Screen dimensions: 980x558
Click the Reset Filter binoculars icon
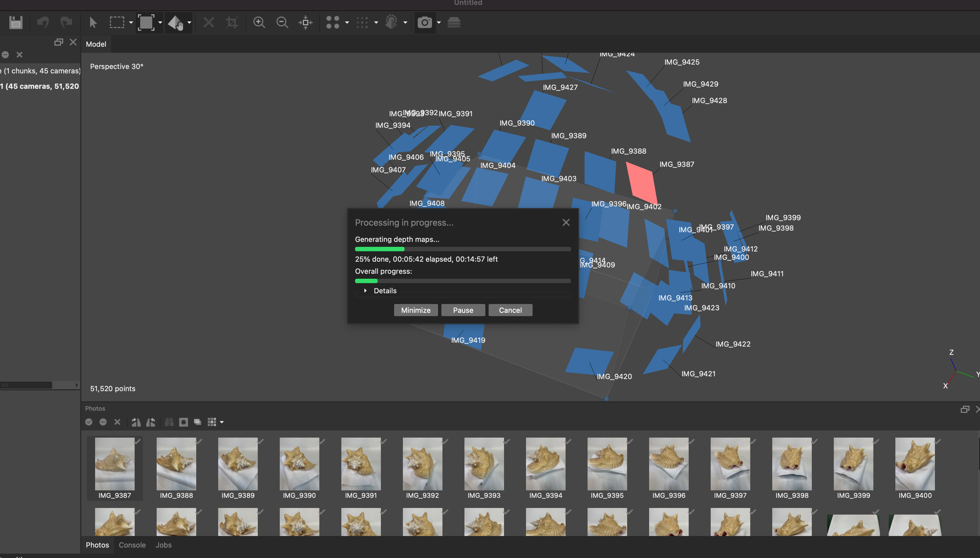pos(169,422)
